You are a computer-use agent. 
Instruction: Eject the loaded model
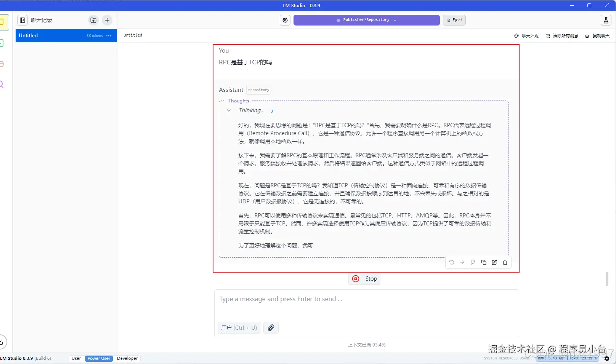click(x=454, y=20)
